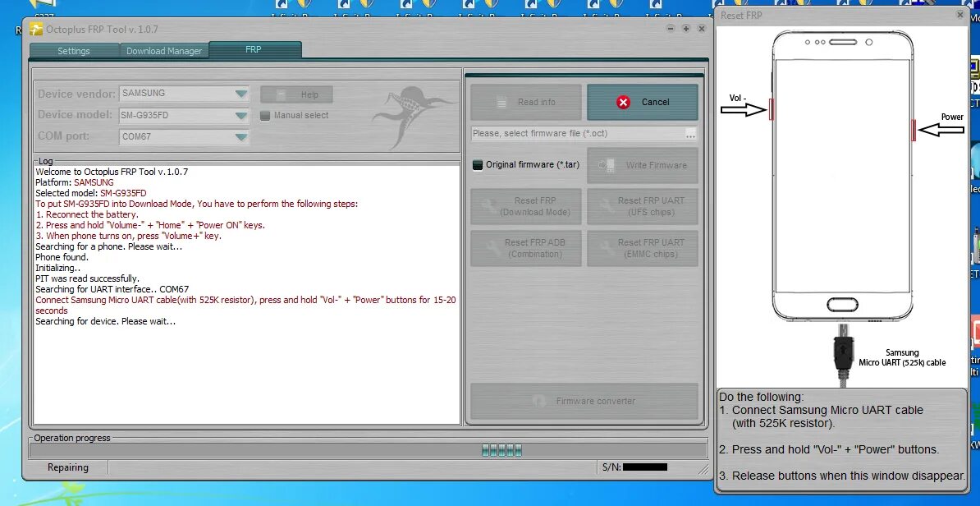Click 'Do the following:' text in Reset FRP window
The image size is (980, 506).
pyautogui.click(x=762, y=397)
